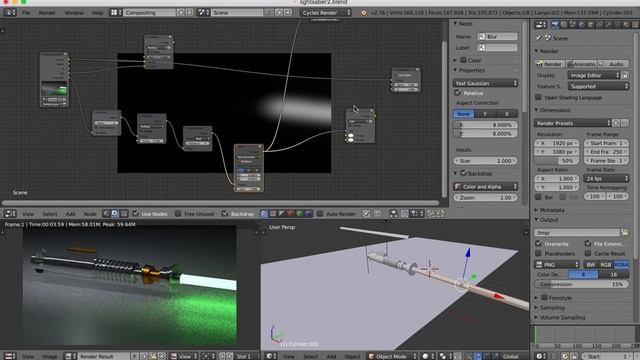Viewport: 640px width, 360px height.
Task: Toggle Backdrop checkbox in node editor header
Action: click(224, 213)
